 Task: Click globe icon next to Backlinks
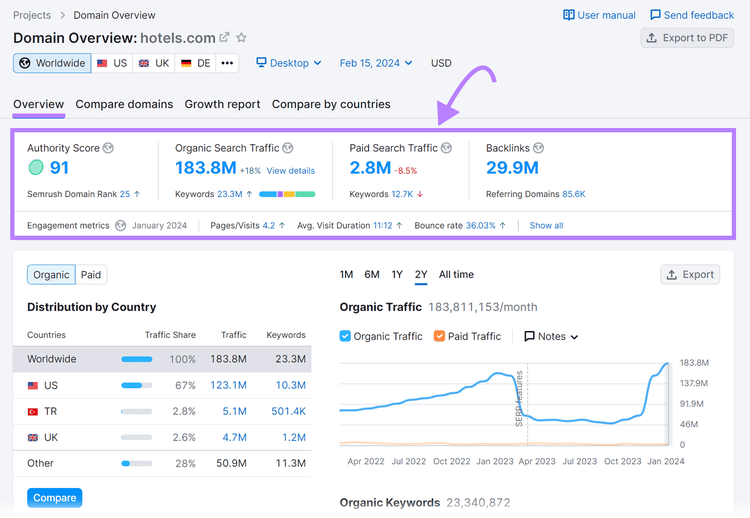(x=539, y=148)
